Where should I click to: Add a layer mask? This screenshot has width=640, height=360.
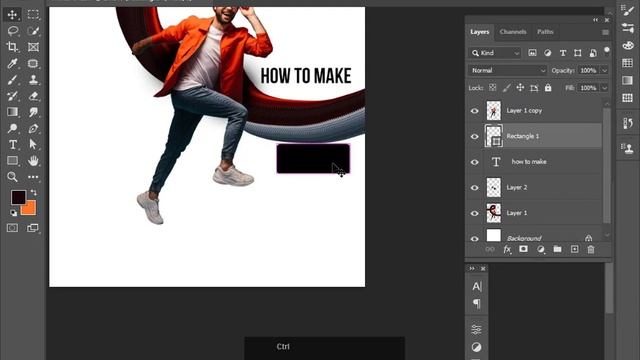click(523, 249)
